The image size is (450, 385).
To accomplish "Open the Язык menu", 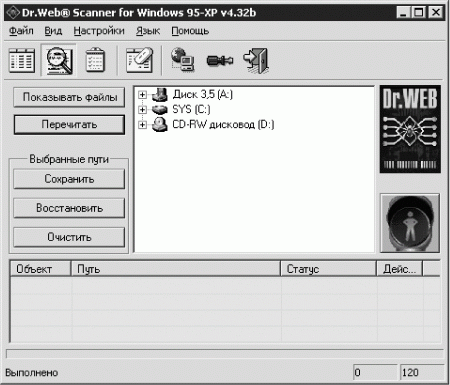I will [x=148, y=31].
